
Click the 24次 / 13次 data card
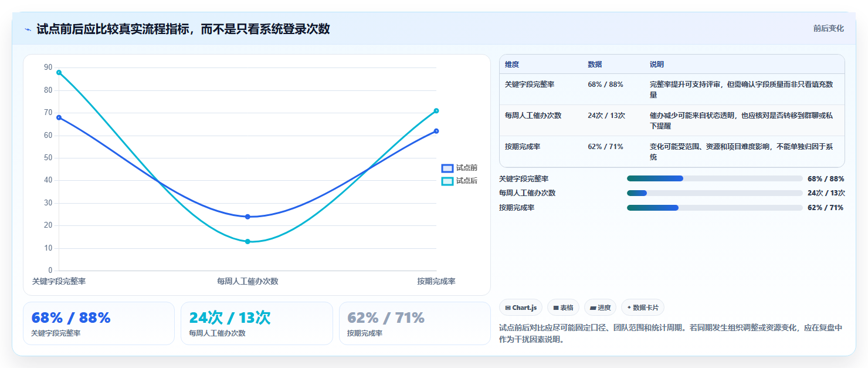(x=256, y=323)
